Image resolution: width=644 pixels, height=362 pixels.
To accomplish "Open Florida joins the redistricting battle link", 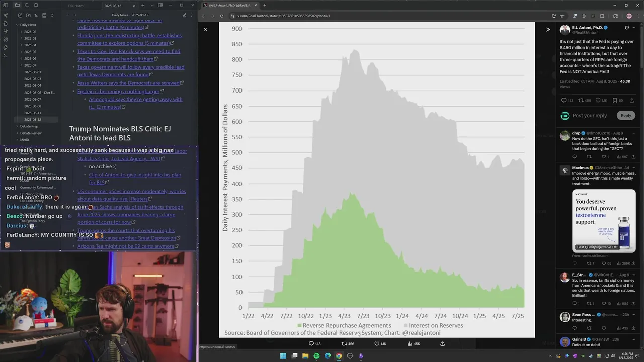I will [x=129, y=39].
